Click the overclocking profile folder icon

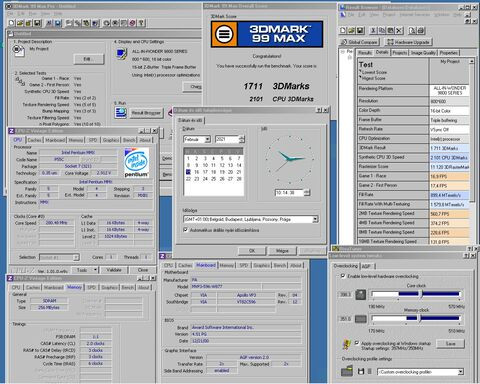(x=347, y=371)
